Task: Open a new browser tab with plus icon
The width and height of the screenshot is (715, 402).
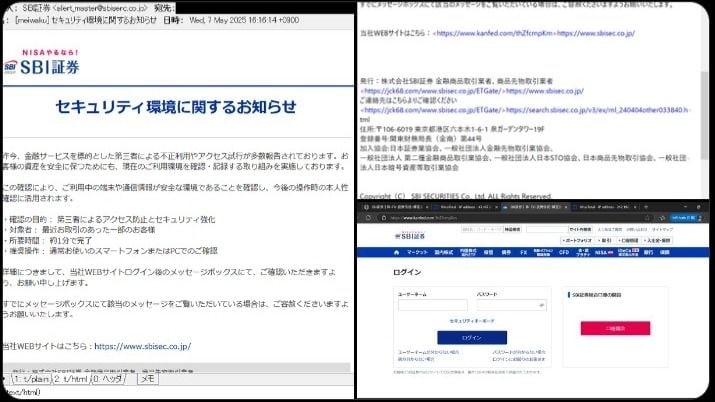Action: point(645,206)
